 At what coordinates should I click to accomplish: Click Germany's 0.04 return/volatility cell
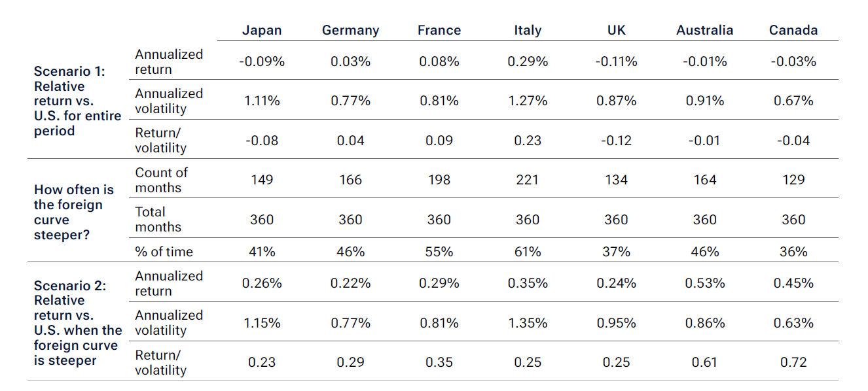[x=350, y=141]
